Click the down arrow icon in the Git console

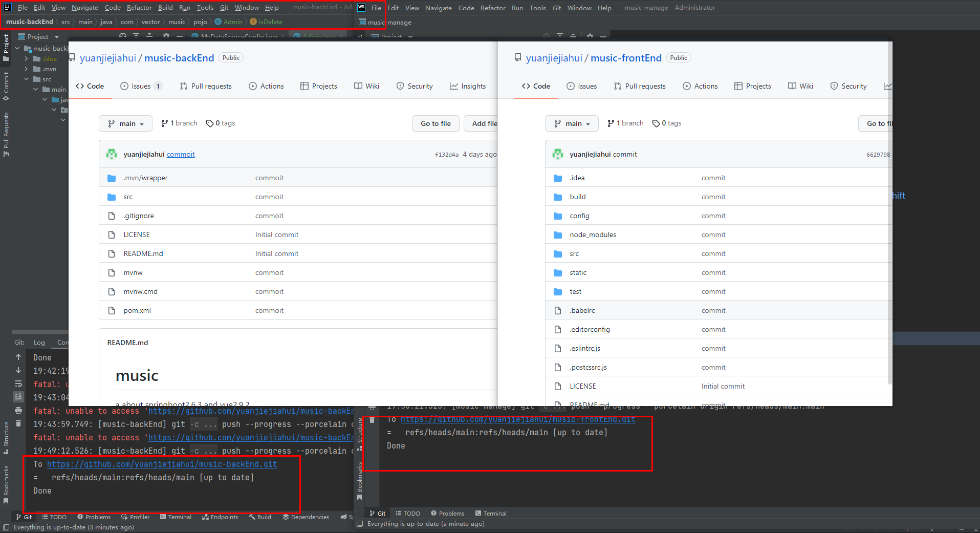pyautogui.click(x=18, y=370)
